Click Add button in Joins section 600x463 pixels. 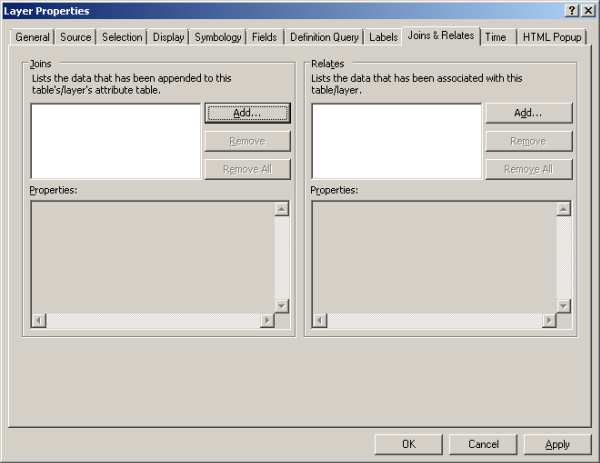point(247,113)
